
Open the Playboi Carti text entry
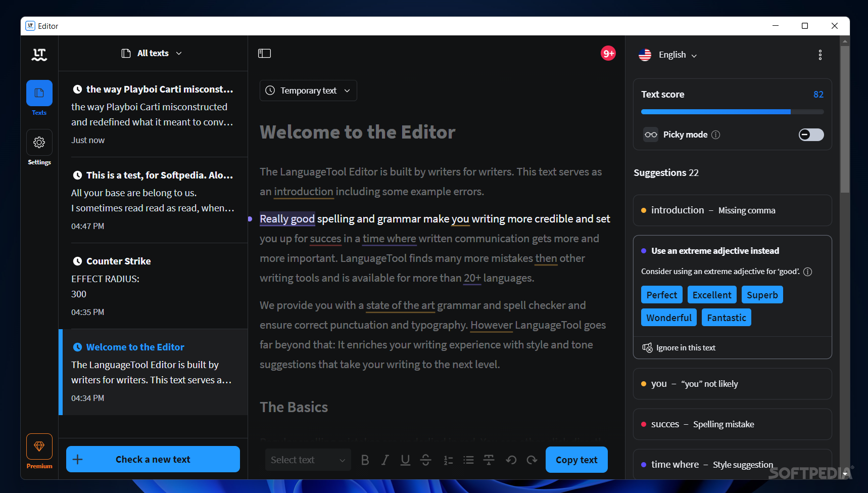[x=153, y=114]
